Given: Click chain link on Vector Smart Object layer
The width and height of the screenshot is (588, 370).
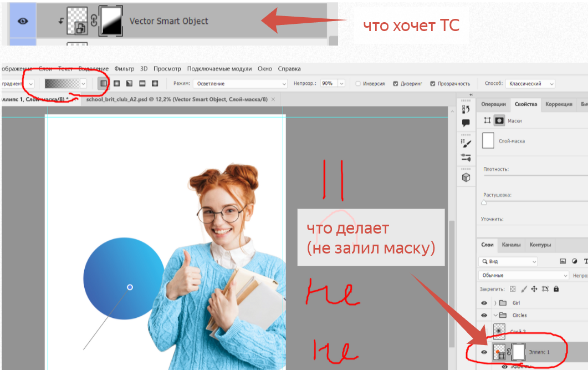Looking at the screenshot, I should pos(94,21).
